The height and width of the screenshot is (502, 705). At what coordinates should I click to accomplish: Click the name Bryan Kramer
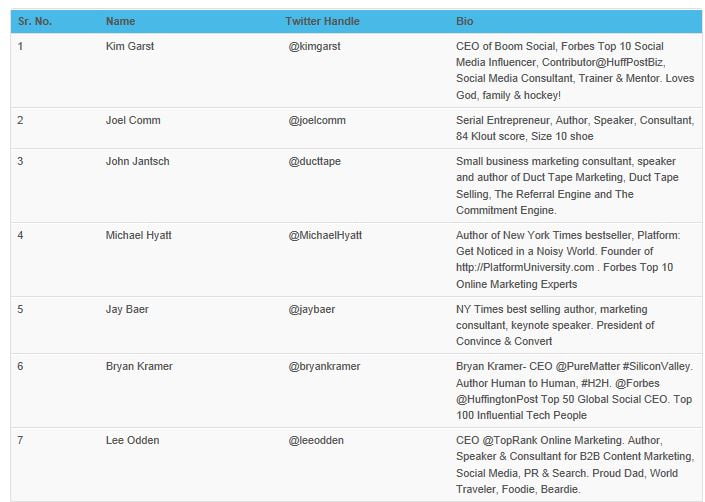139,366
